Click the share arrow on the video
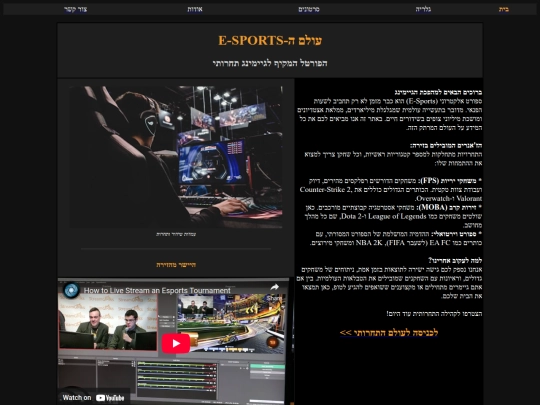Viewport: 540px width, 405px height. tap(274, 287)
